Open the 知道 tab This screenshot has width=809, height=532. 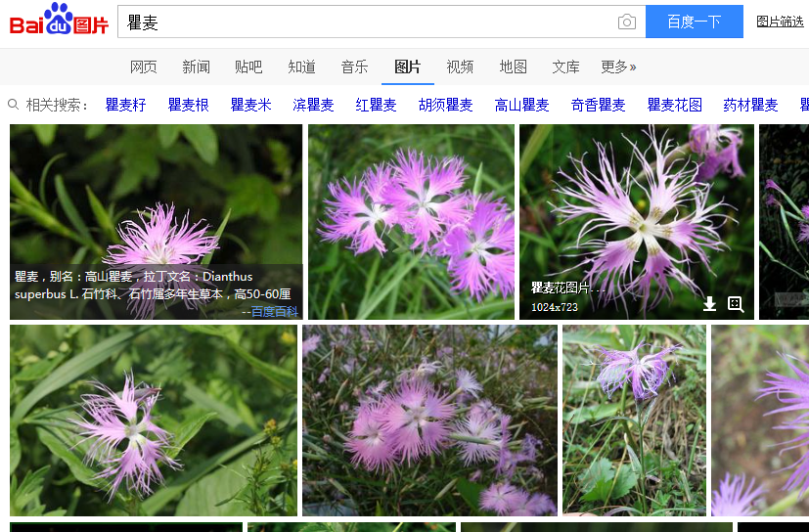coord(302,66)
